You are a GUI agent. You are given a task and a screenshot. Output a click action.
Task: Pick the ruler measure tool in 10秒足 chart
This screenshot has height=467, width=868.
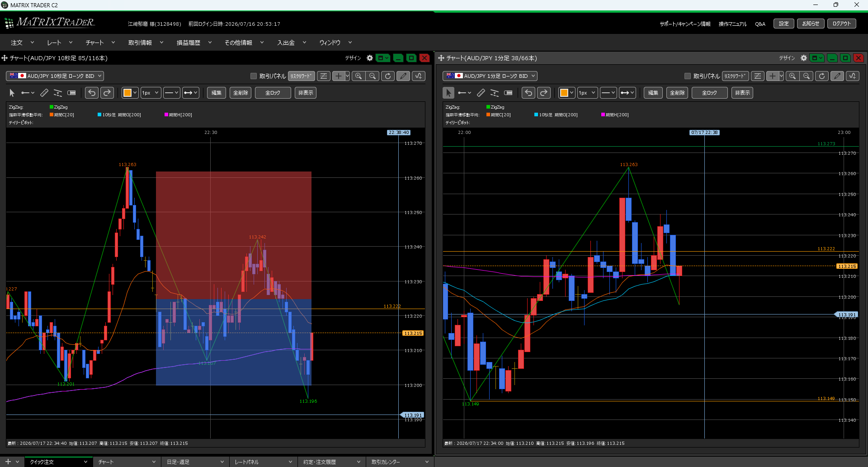tap(44, 93)
